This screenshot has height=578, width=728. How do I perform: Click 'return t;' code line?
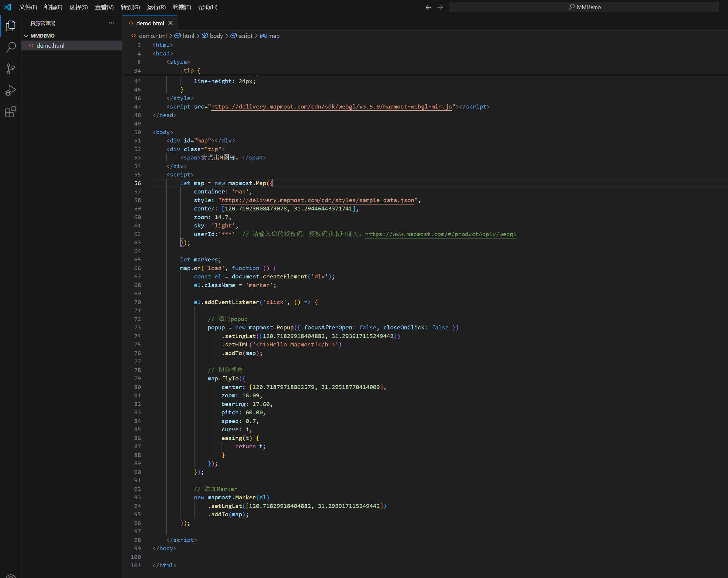click(x=250, y=446)
